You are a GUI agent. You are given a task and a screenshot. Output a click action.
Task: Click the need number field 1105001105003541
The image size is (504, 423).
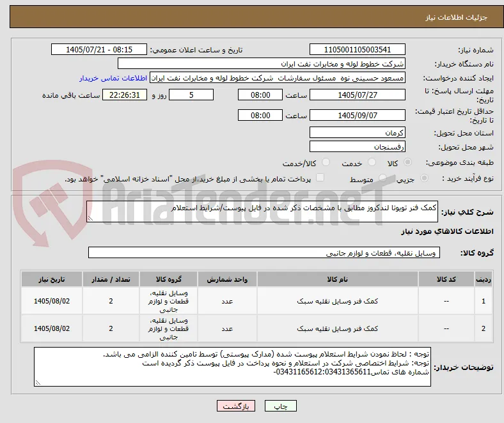[357, 49]
